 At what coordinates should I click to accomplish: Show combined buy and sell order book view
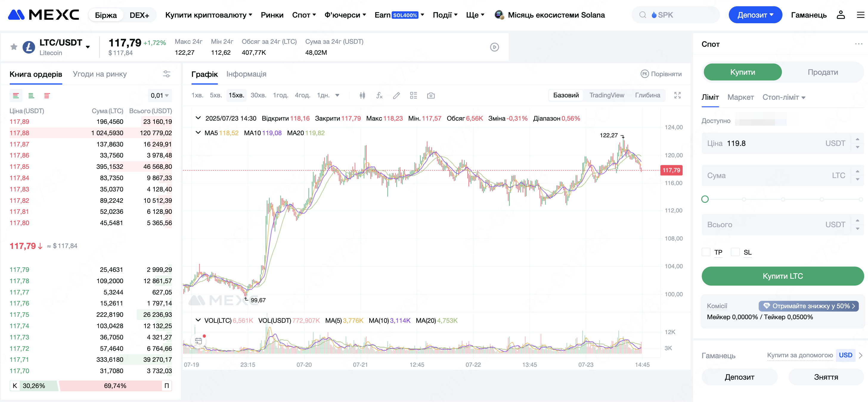(x=16, y=96)
